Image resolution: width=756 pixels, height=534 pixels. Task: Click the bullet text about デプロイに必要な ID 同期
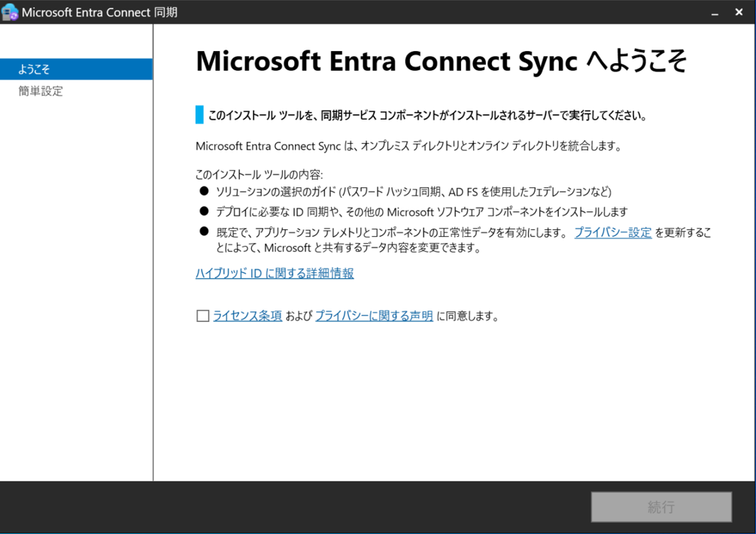pyautogui.click(x=422, y=212)
